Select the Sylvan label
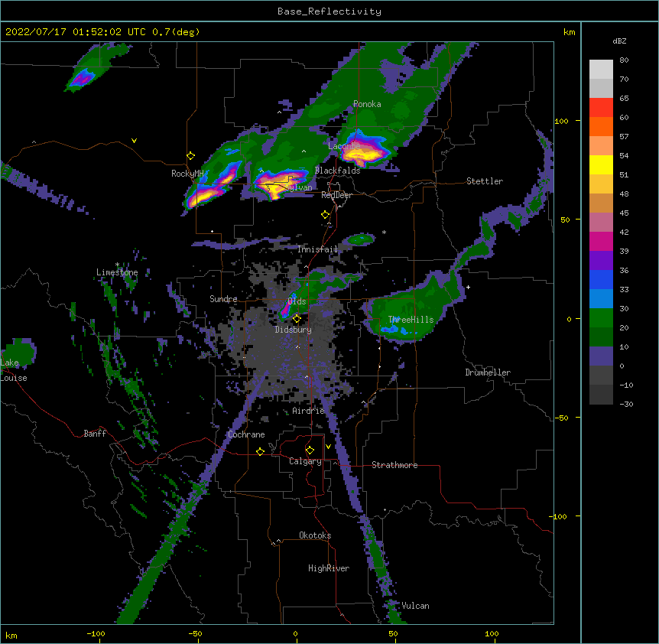 click(299, 187)
